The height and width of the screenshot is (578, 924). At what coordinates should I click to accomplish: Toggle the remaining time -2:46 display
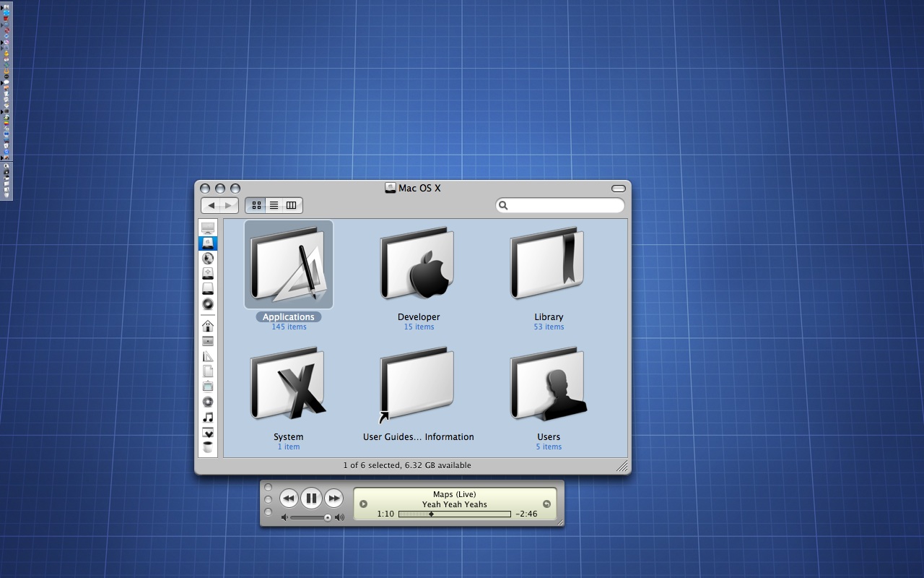point(526,514)
